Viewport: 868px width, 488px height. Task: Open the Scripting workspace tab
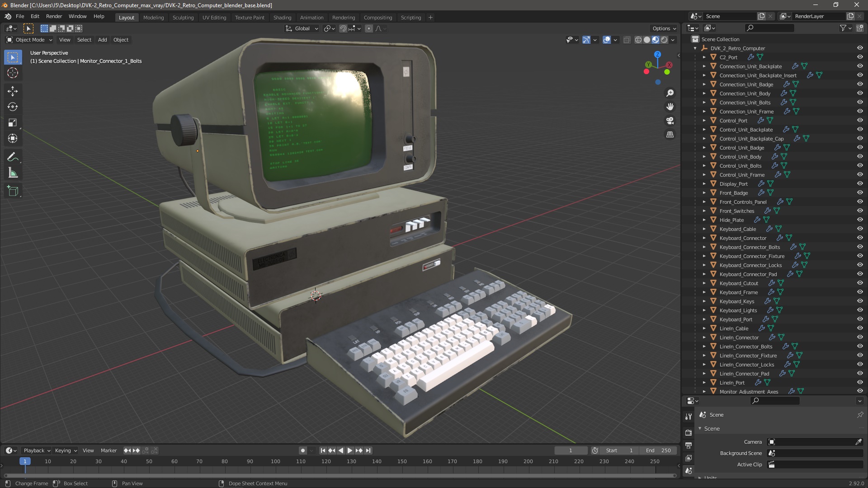410,18
